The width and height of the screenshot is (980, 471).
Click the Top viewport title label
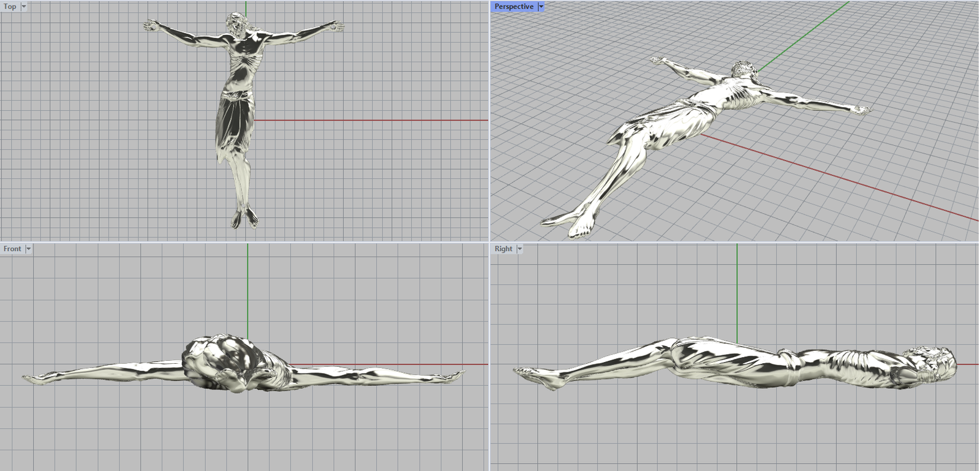(x=10, y=6)
